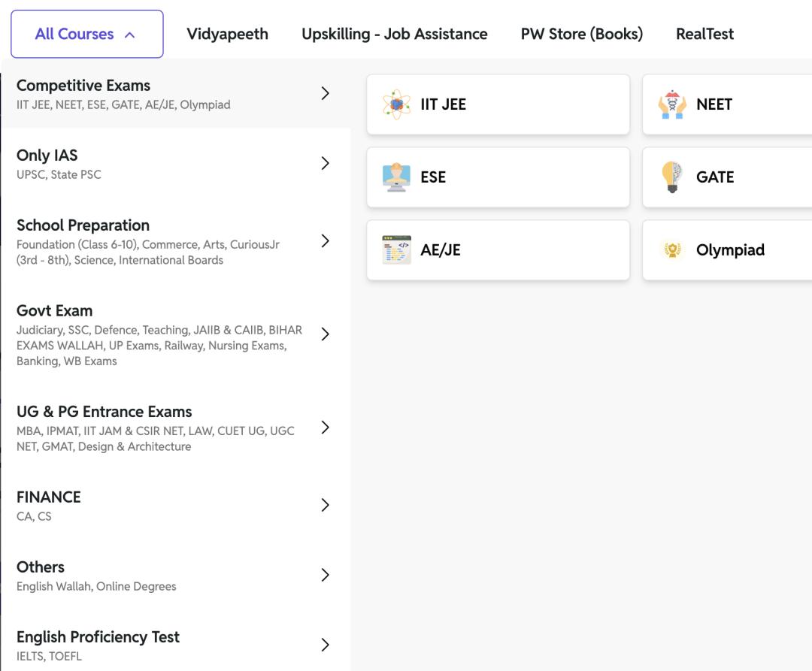Click the ESE engineer icon

[396, 177]
